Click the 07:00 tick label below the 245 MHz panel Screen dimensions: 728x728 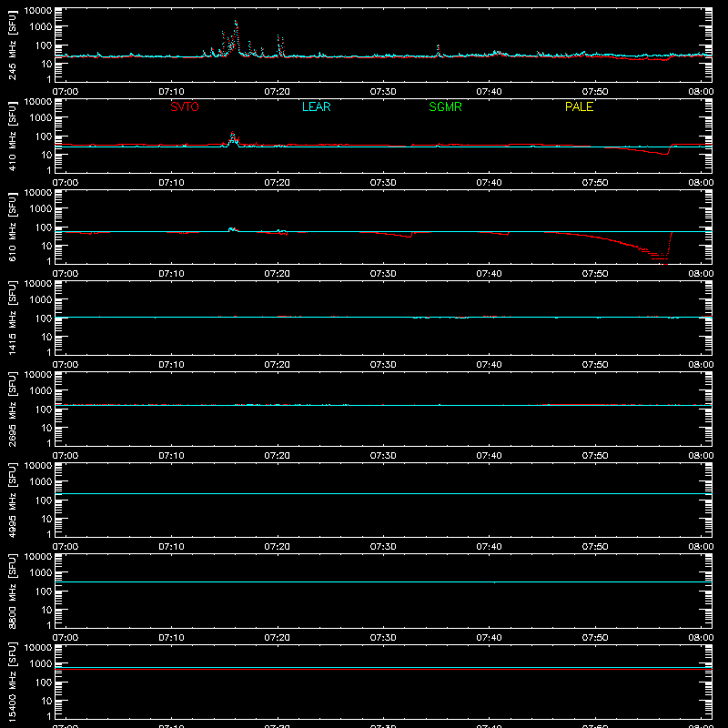[66, 92]
